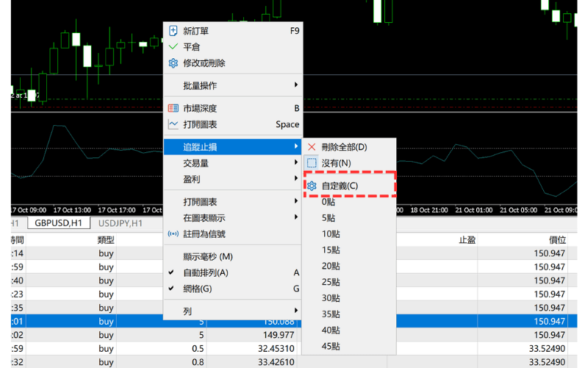Click the 價位 column header
588x368 pixels.
557,240
